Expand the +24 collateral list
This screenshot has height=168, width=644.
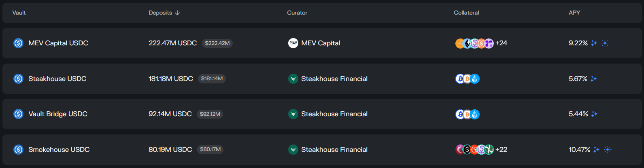(x=501, y=43)
